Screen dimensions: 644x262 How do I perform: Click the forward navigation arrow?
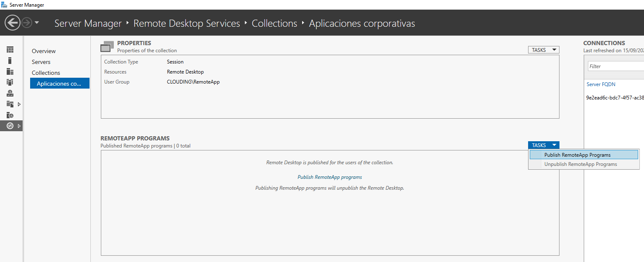[27, 23]
